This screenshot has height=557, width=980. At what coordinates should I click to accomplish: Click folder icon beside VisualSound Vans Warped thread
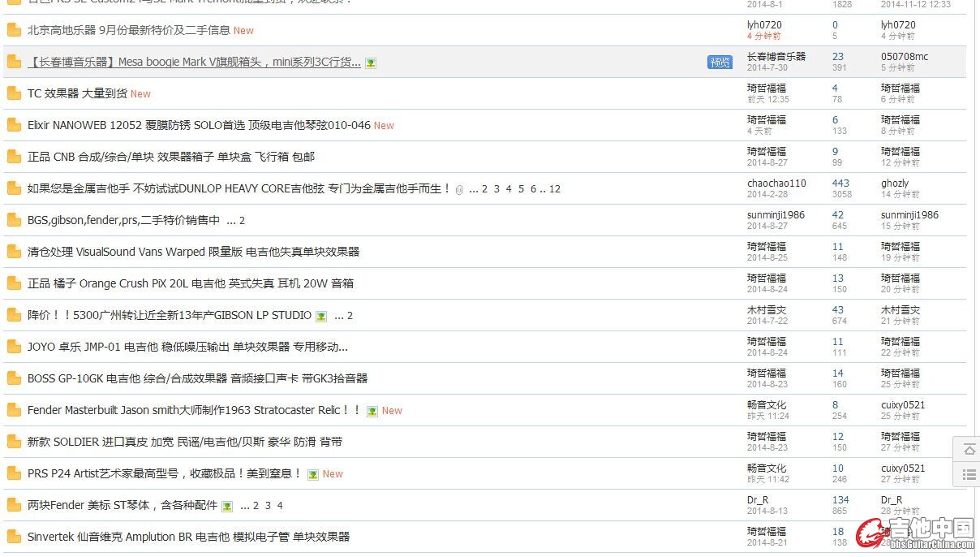[x=14, y=253]
